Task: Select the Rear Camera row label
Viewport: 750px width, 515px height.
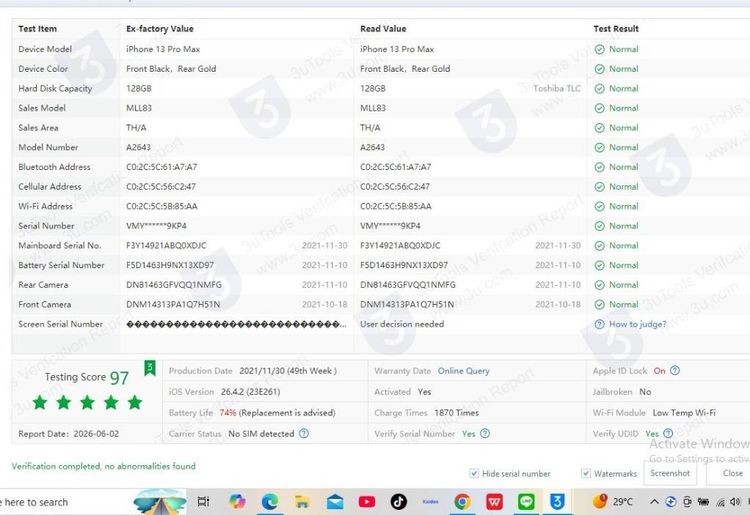Action: (43, 285)
